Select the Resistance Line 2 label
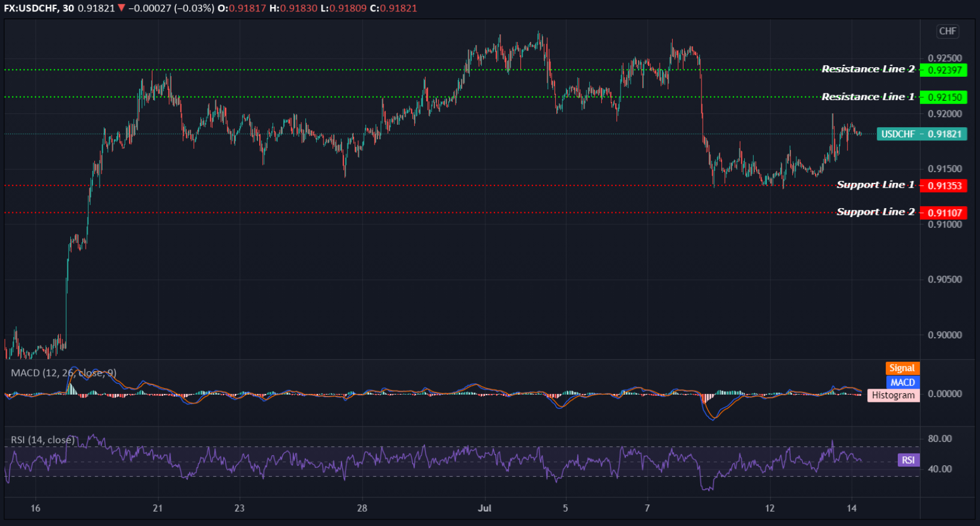Screen dimensions: 980x526 point(868,69)
